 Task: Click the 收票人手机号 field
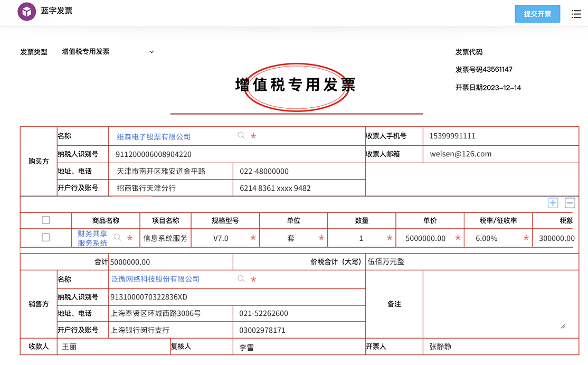point(500,136)
